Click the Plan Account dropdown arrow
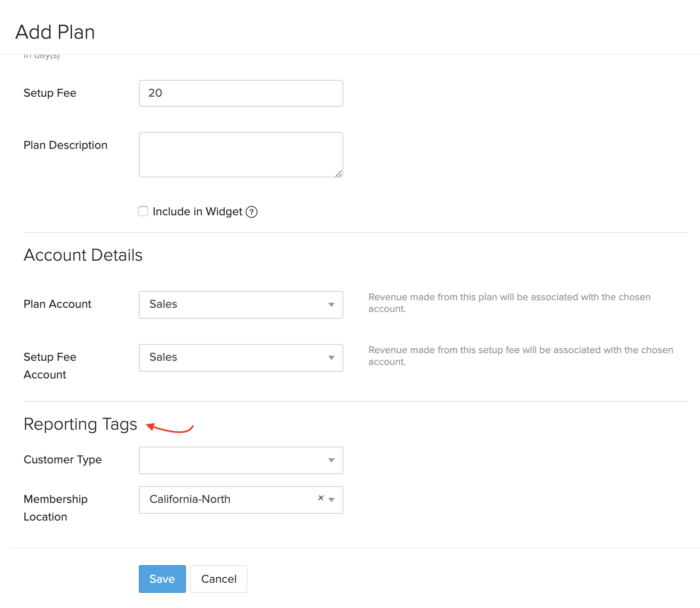 coord(331,305)
